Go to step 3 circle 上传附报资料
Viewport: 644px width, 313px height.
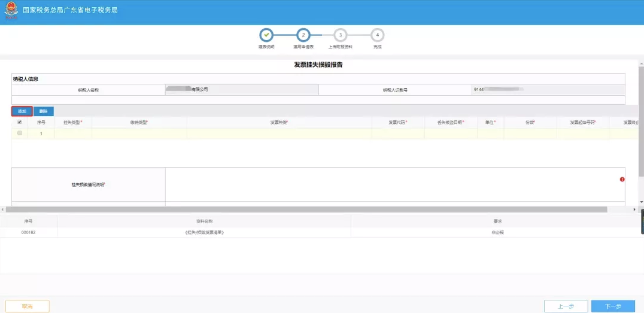[340, 35]
